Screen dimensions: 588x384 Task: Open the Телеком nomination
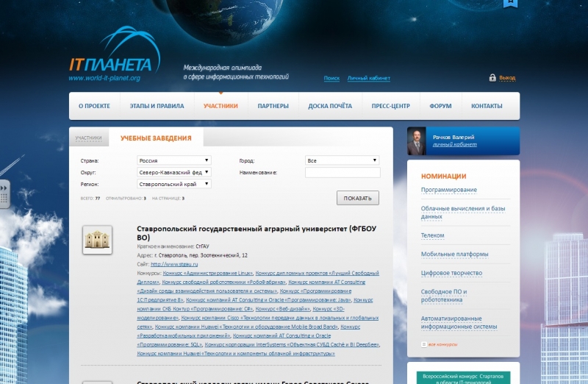pyautogui.click(x=432, y=235)
